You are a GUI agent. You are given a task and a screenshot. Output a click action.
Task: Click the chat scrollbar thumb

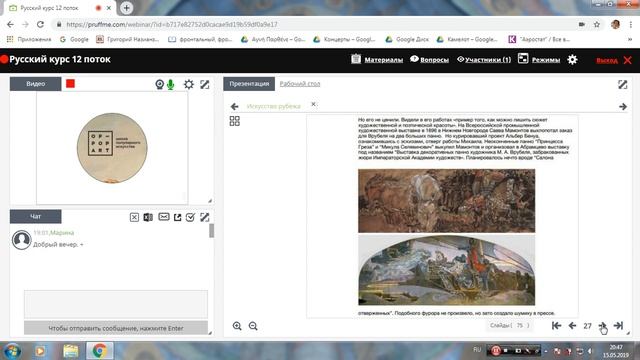tap(211, 231)
